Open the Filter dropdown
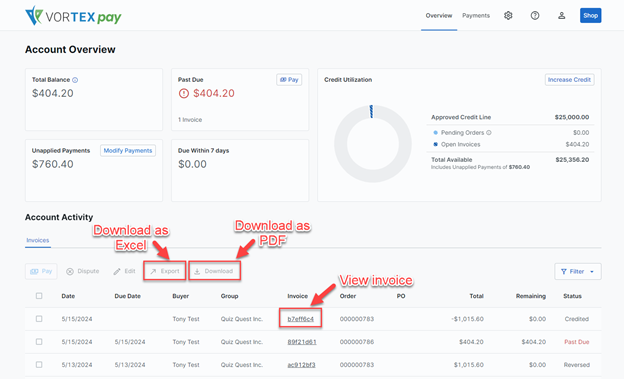The width and height of the screenshot is (624, 379). pos(578,272)
